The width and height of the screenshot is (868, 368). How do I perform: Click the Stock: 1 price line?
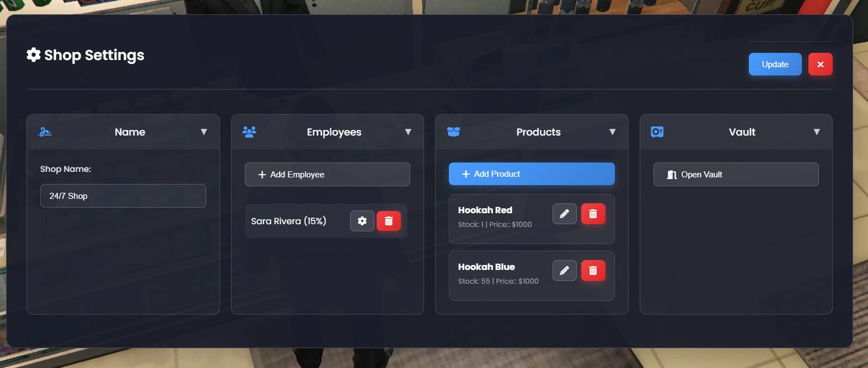[495, 224]
